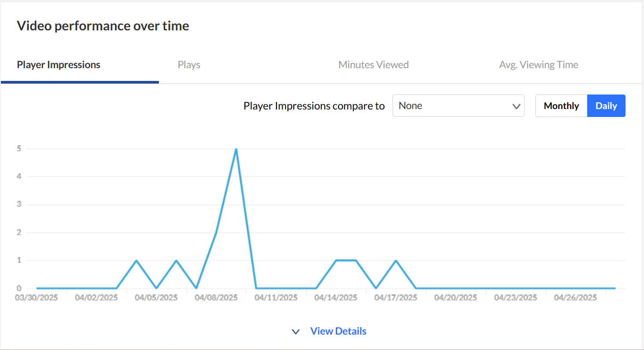
Task: Click the View Details link text
Action: pyautogui.click(x=338, y=331)
